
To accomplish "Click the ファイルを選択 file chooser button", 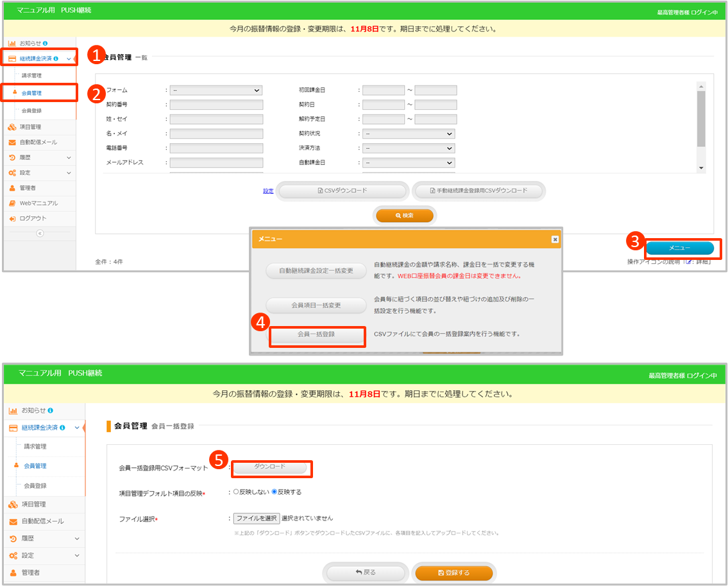I will click(256, 518).
